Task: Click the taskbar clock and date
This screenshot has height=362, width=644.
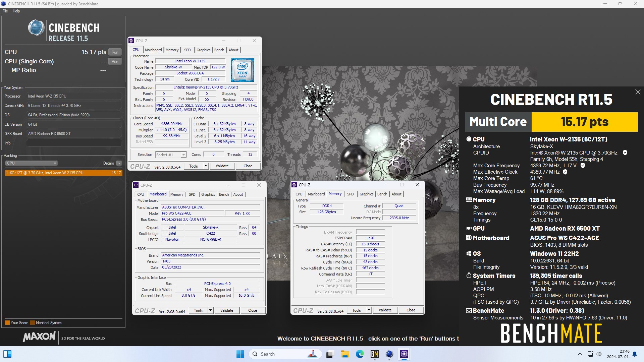Action: [618, 354]
